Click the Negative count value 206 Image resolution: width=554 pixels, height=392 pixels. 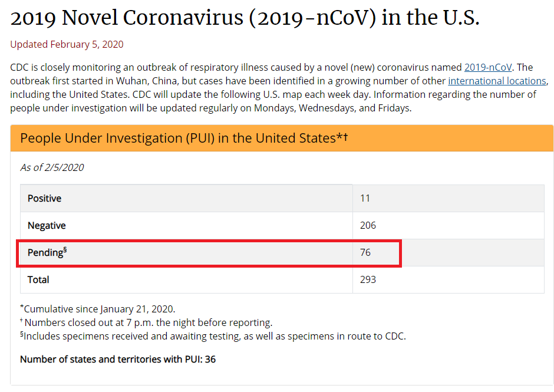[x=368, y=226]
